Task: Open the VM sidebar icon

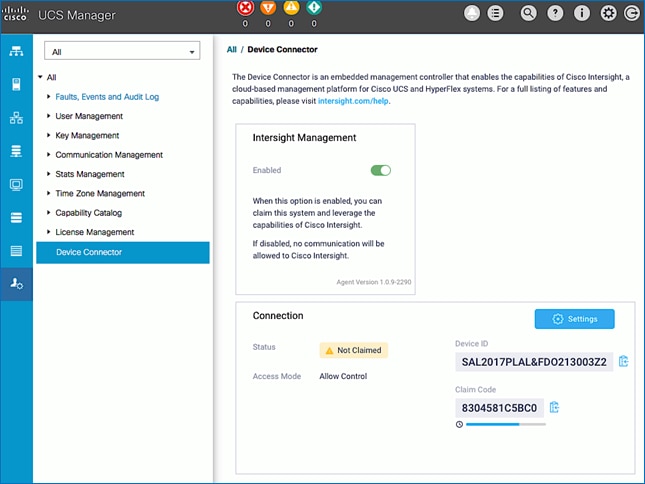Action: tap(16, 184)
